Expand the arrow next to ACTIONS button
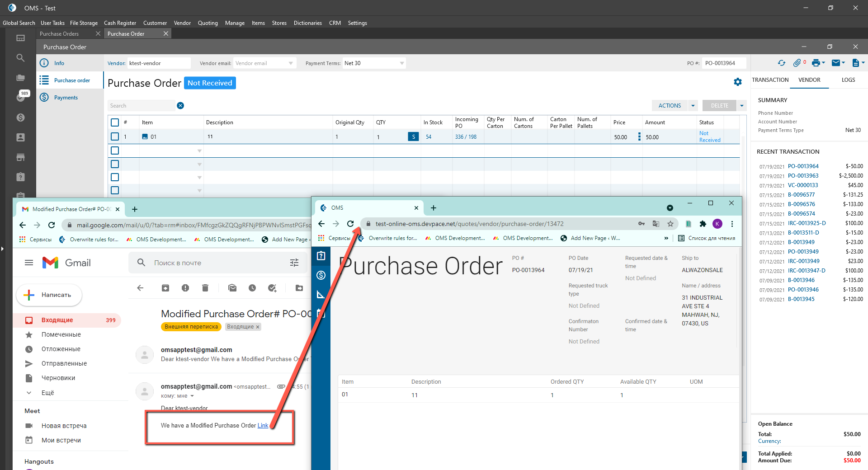 693,106
